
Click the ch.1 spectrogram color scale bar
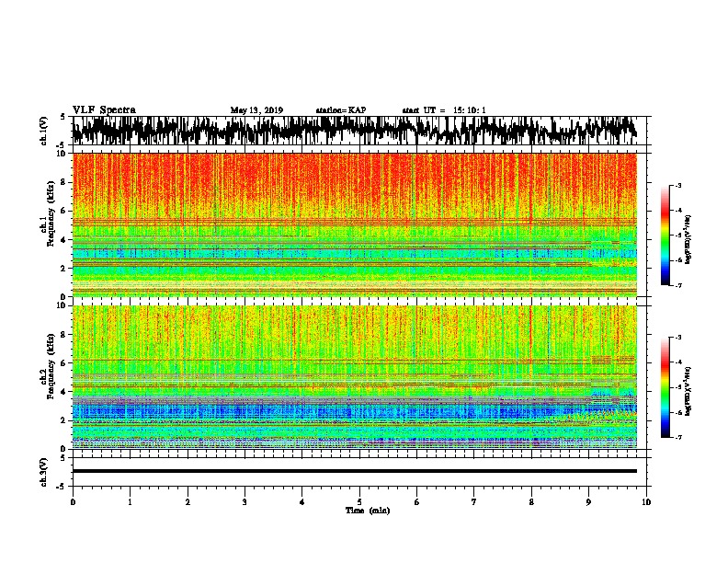tap(665, 236)
